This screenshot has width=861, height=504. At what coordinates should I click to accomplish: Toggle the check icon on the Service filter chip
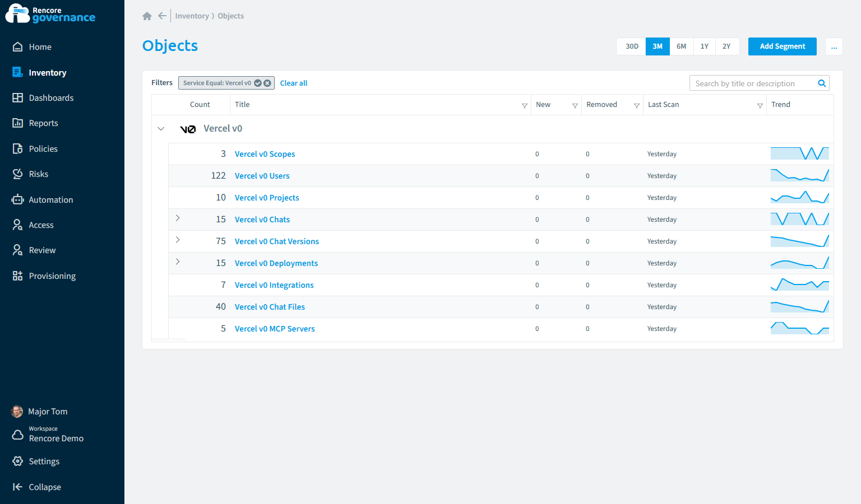pos(258,83)
